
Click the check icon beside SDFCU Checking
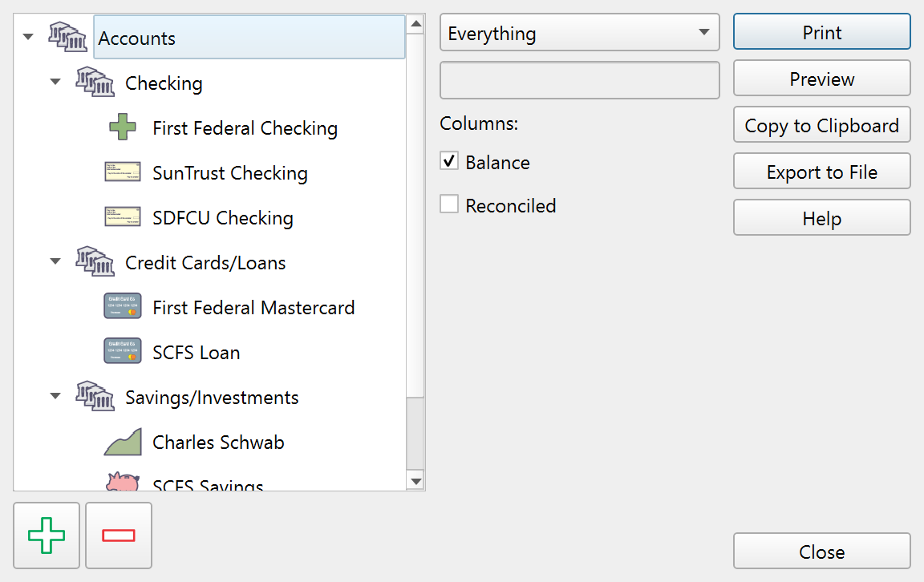click(123, 216)
